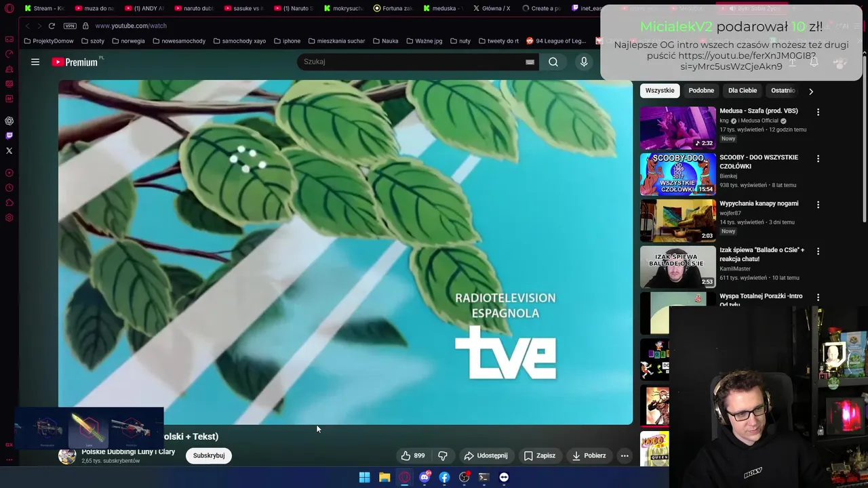
Task: Open options menu for Medusa - Szafa video
Action: point(818,112)
